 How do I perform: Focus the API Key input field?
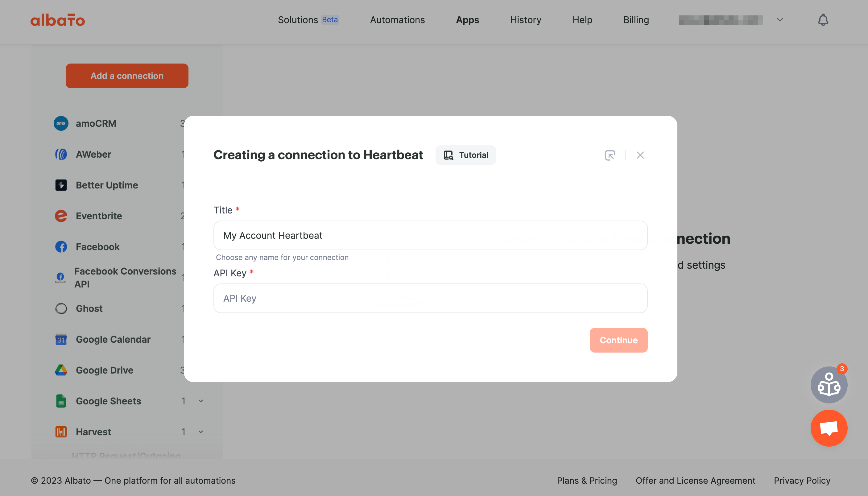(x=430, y=298)
